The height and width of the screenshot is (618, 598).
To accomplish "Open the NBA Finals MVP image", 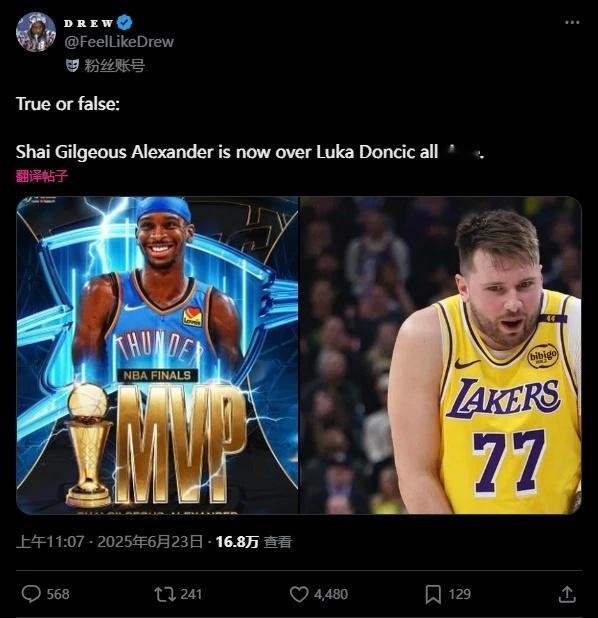I will pos(157,355).
